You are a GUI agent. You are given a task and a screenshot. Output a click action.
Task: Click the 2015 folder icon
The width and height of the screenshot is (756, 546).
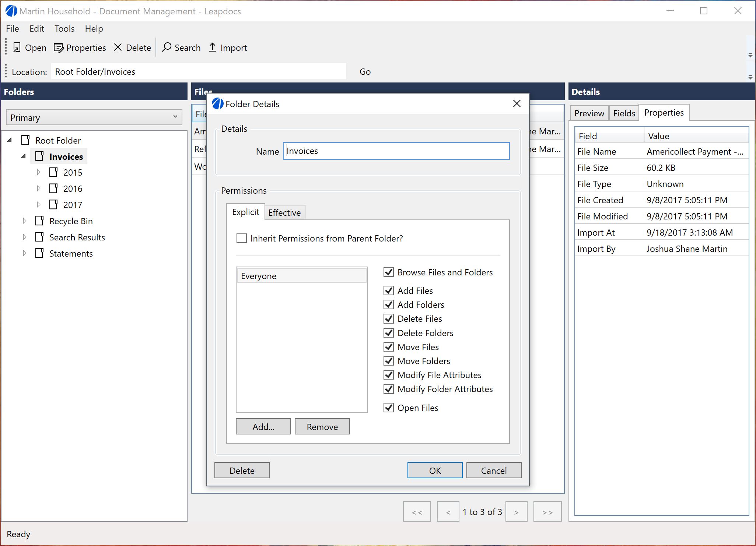(x=53, y=172)
